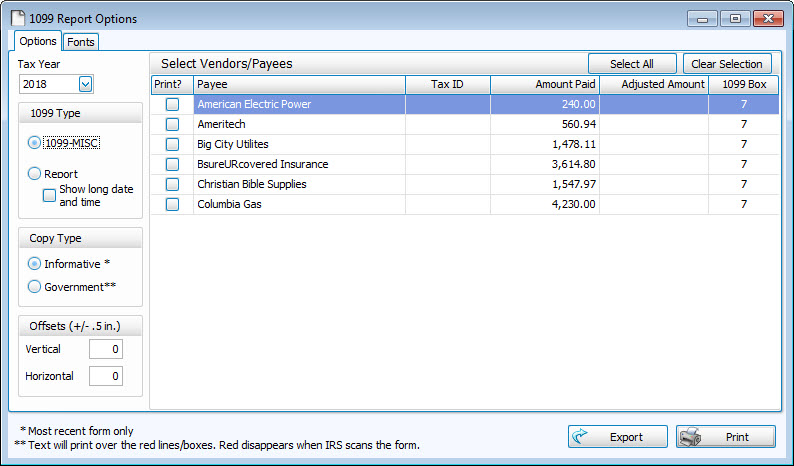
Task: Select the Big City Utilites row
Action: 299,144
